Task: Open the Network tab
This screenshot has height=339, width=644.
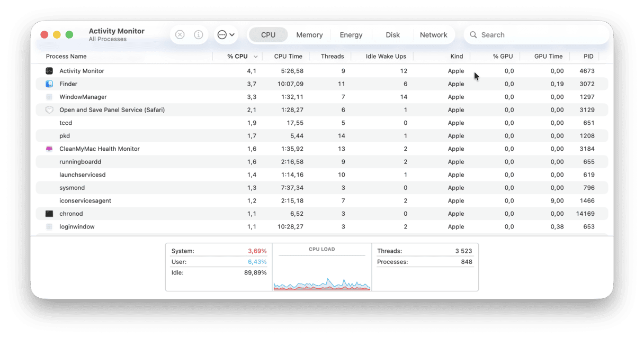Action: (x=434, y=34)
